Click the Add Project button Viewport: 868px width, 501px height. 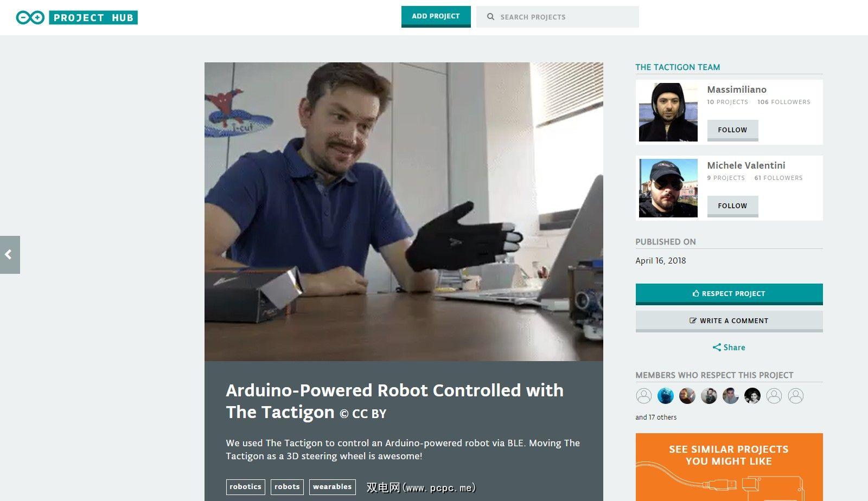click(436, 16)
